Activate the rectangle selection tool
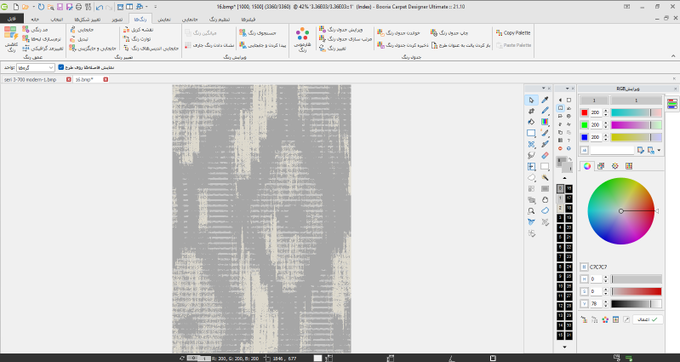Screen dimensions: 680x362 [x=531, y=133]
